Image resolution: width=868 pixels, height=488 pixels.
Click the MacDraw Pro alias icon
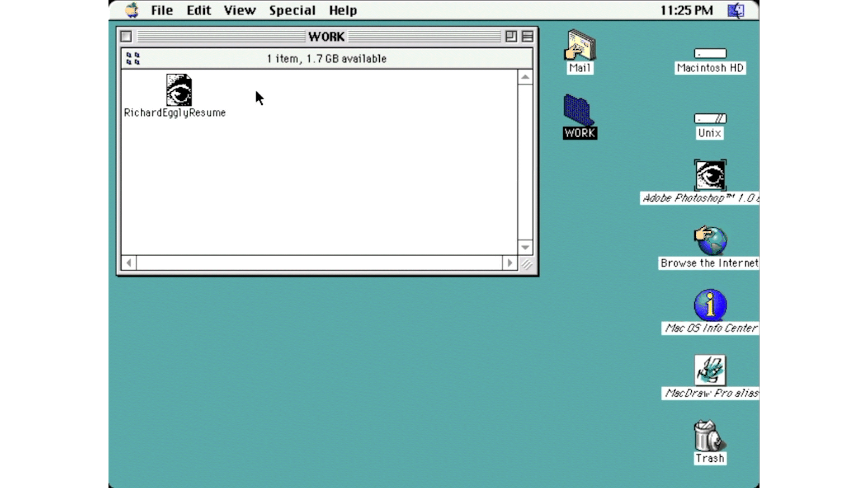click(x=710, y=371)
